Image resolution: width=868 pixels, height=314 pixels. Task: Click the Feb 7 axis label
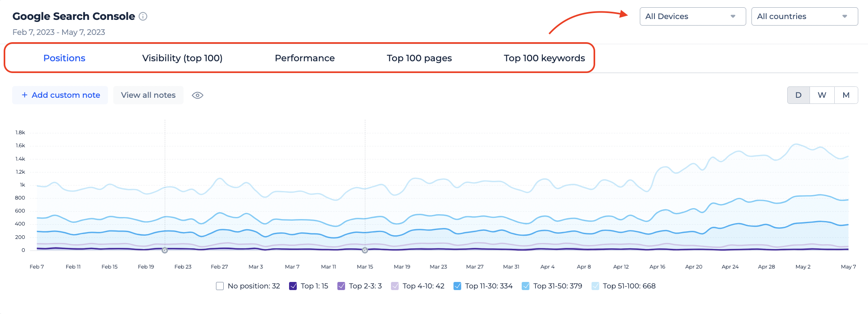point(37,267)
